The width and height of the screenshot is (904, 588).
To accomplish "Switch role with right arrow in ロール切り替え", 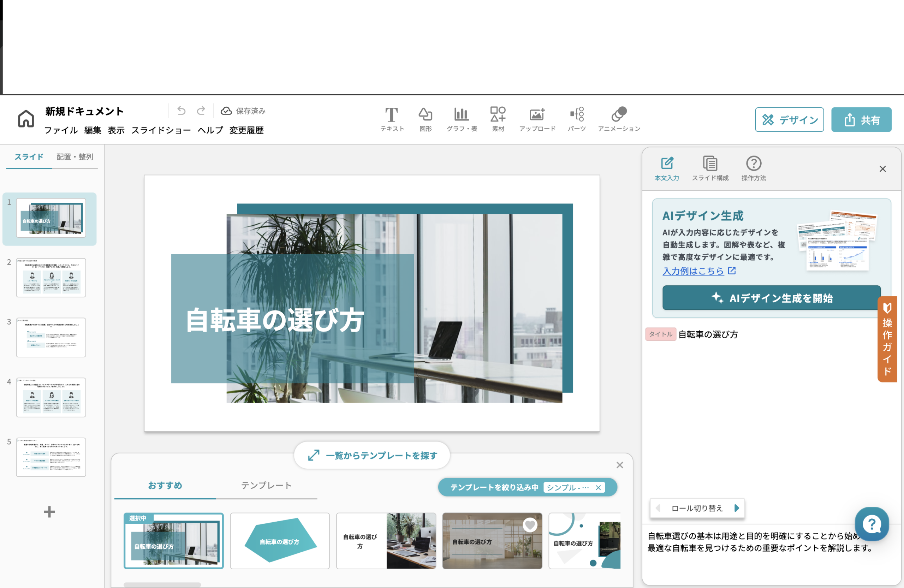I will pyautogui.click(x=737, y=508).
